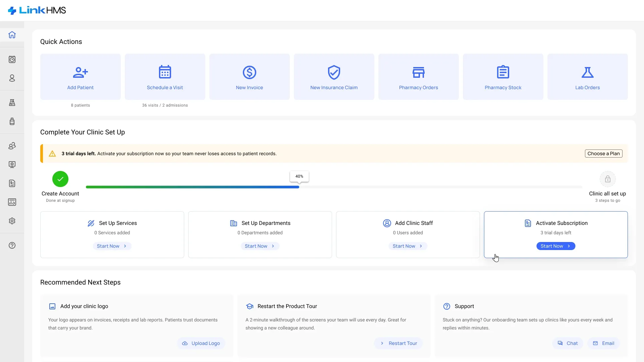Image resolution: width=644 pixels, height=362 pixels.
Task: Click the "0 Services added" text
Action: (112, 233)
